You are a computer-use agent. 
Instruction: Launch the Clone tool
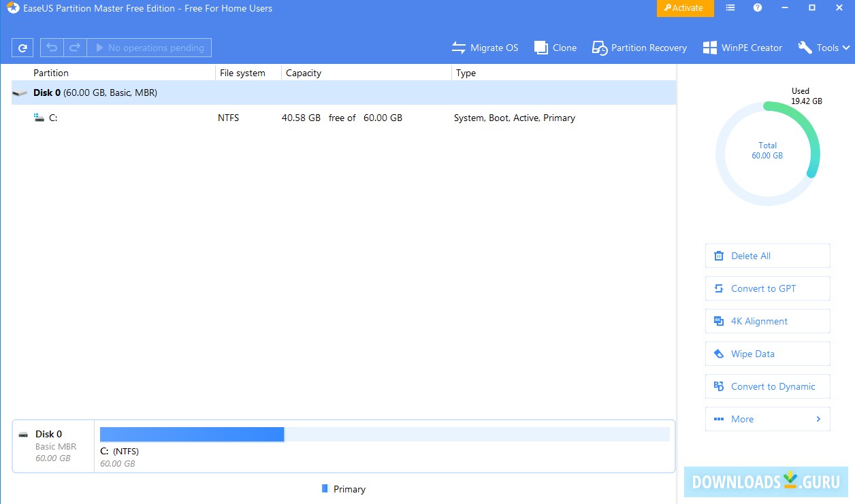pyautogui.click(x=555, y=48)
